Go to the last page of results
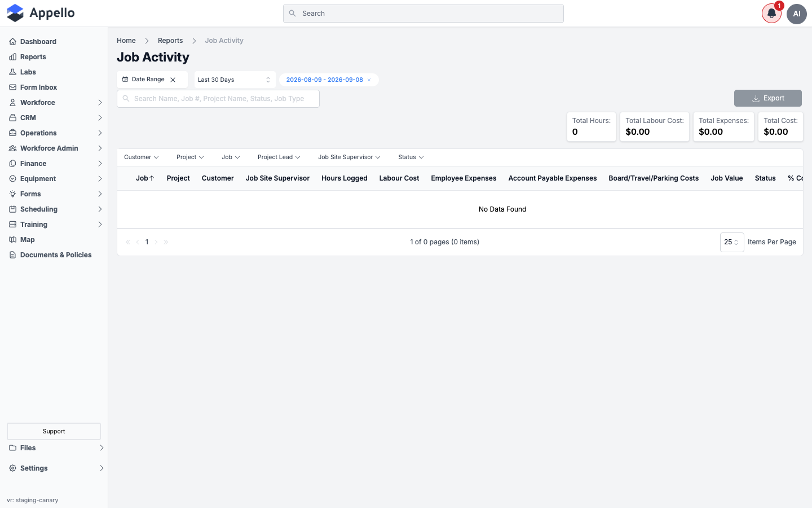812x518 pixels. (x=166, y=242)
